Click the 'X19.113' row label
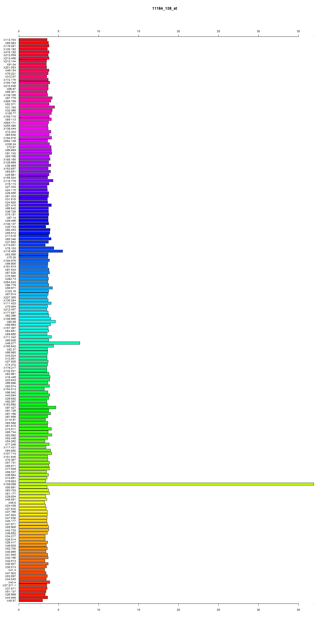The height and width of the screenshot is (644, 322). coord(10,184)
